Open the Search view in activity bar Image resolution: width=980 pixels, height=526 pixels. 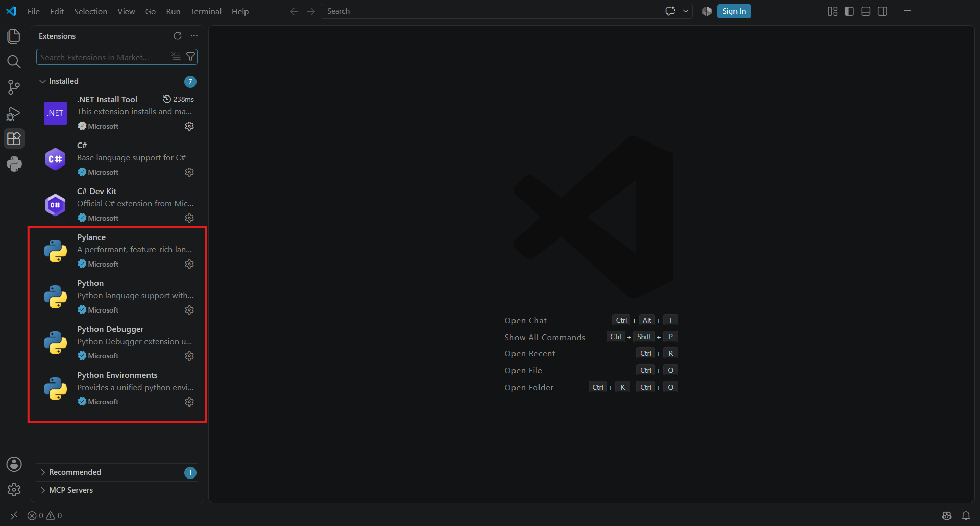[14, 62]
